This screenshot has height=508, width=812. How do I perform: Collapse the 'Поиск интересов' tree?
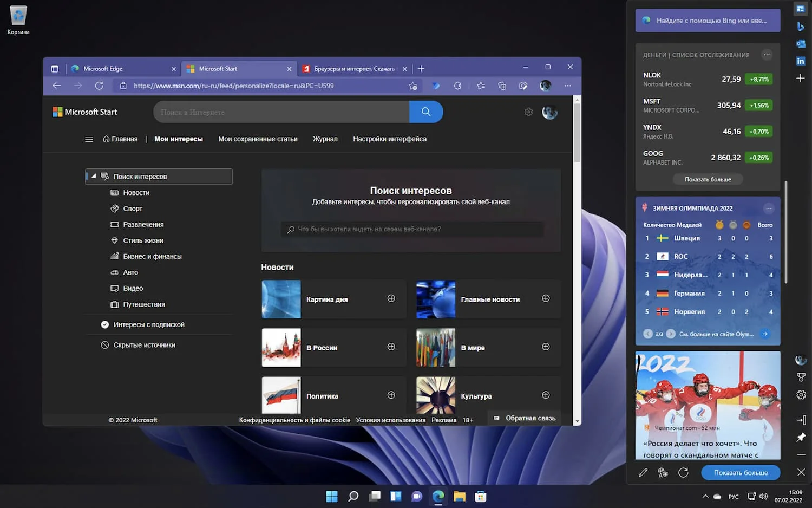click(x=94, y=177)
